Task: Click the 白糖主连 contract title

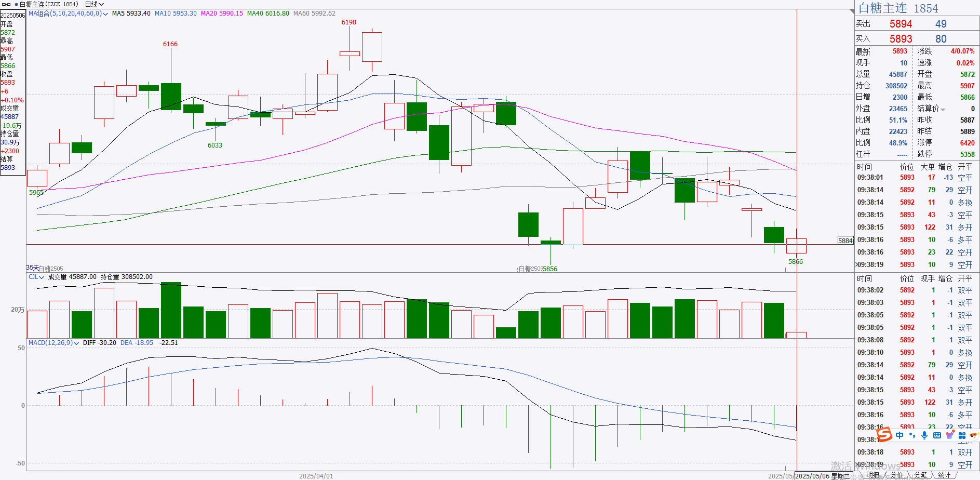Action: click(882, 8)
